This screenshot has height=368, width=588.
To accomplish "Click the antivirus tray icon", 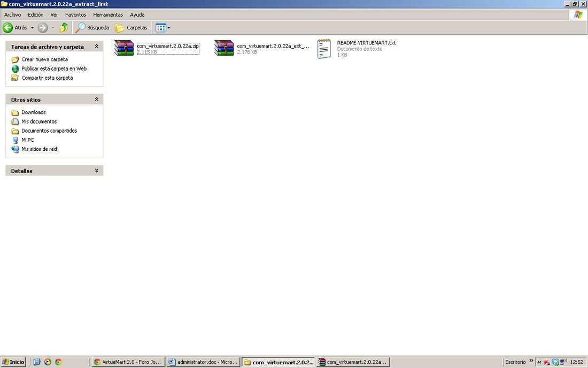I will (x=547, y=362).
